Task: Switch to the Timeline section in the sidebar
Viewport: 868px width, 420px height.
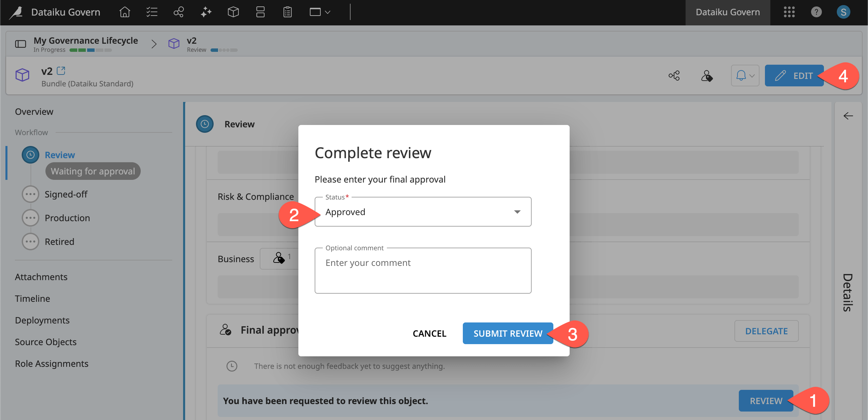Action: click(32, 298)
